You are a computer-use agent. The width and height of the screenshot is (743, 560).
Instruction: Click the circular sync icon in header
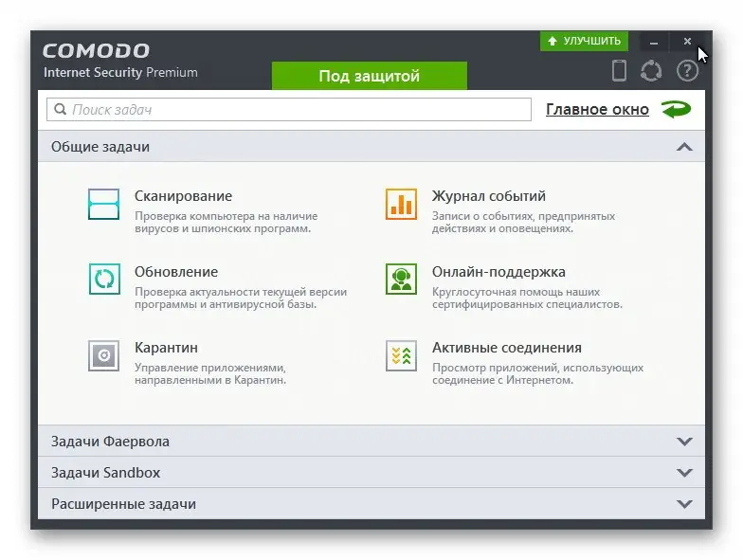pos(651,71)
